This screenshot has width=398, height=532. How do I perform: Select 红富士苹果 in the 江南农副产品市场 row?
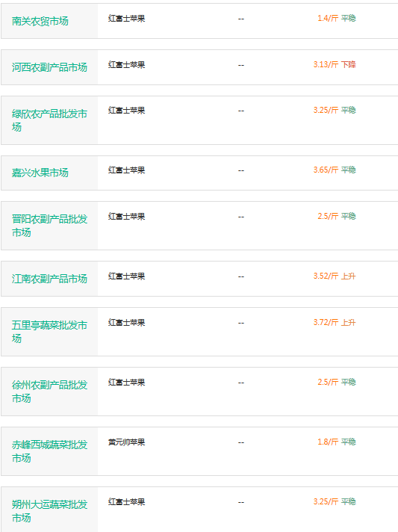coord(126,276)
